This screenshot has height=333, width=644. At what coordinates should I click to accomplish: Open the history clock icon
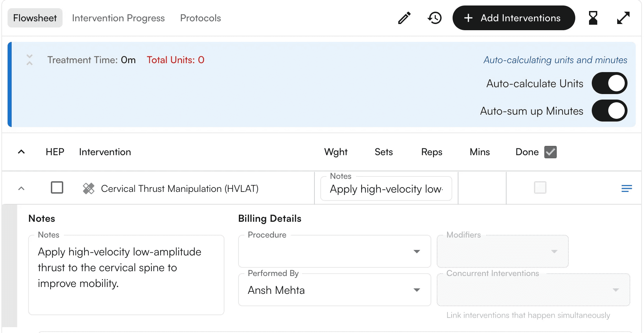435,18
